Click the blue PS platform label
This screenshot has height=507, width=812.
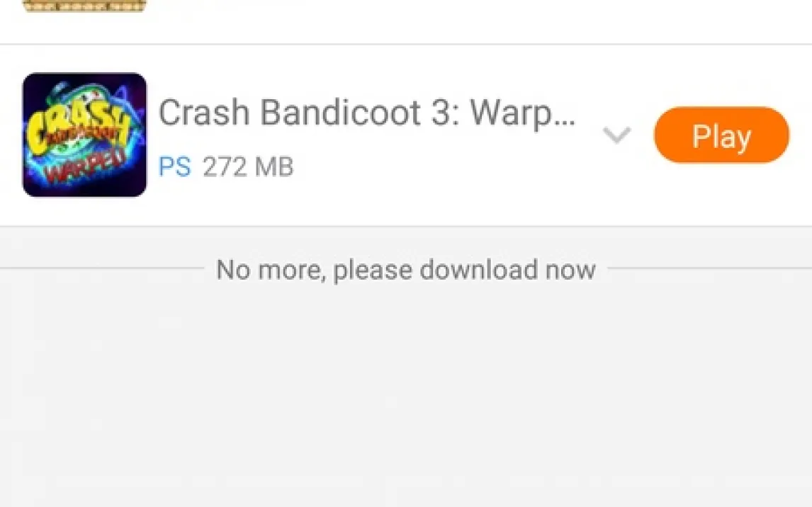(174, 167)
